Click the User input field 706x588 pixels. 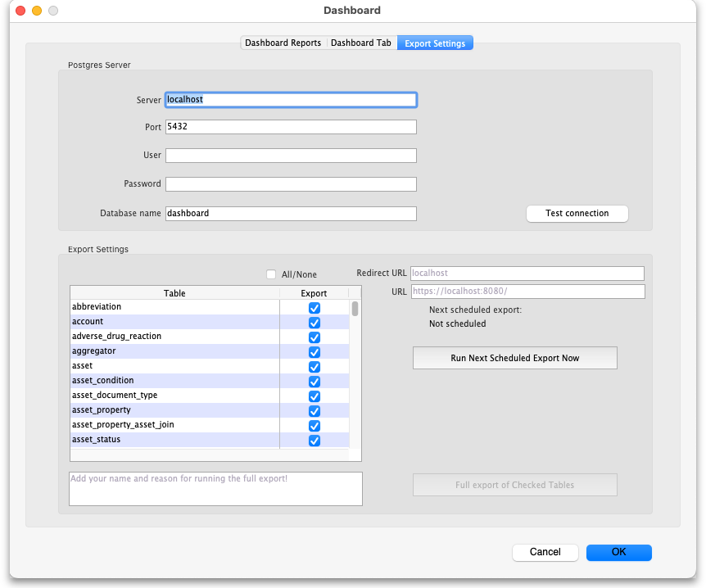[291, 156]
